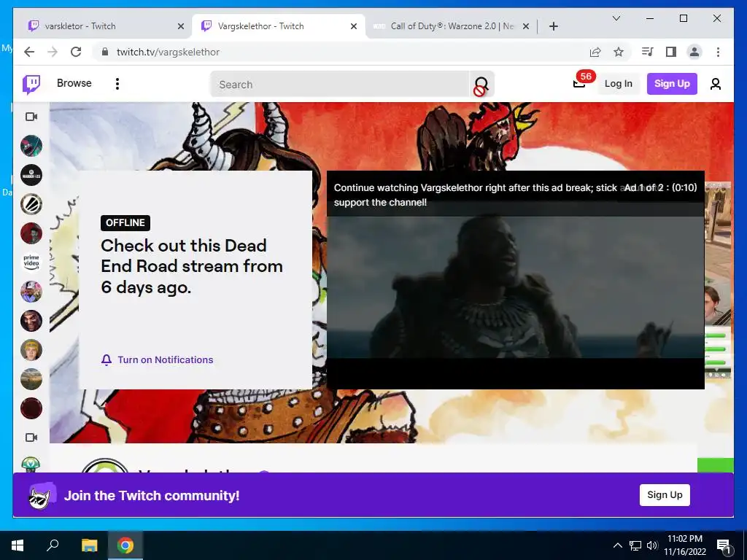Open Windows taskbar search
Image resolution: width=747 pixels, height=560 pixels.
[x=53, y=545]
